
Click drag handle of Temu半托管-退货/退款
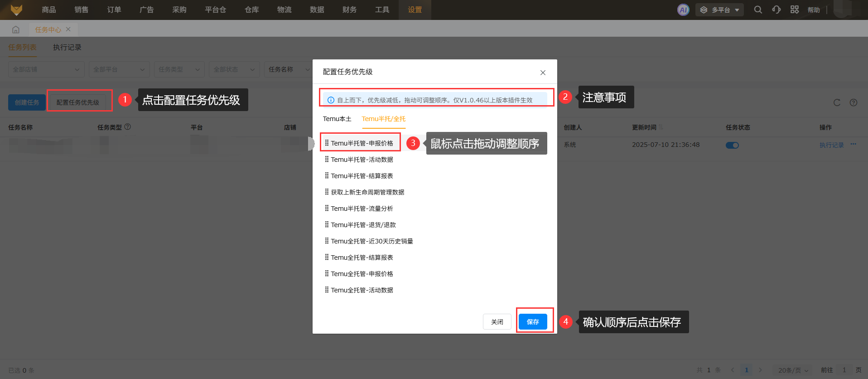[x=327, y=224]
